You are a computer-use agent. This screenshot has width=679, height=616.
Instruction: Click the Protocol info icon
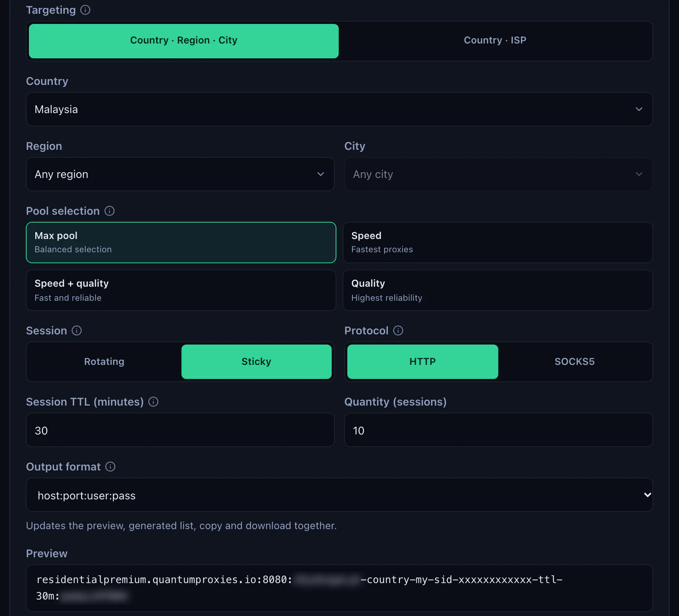(398, 330)
